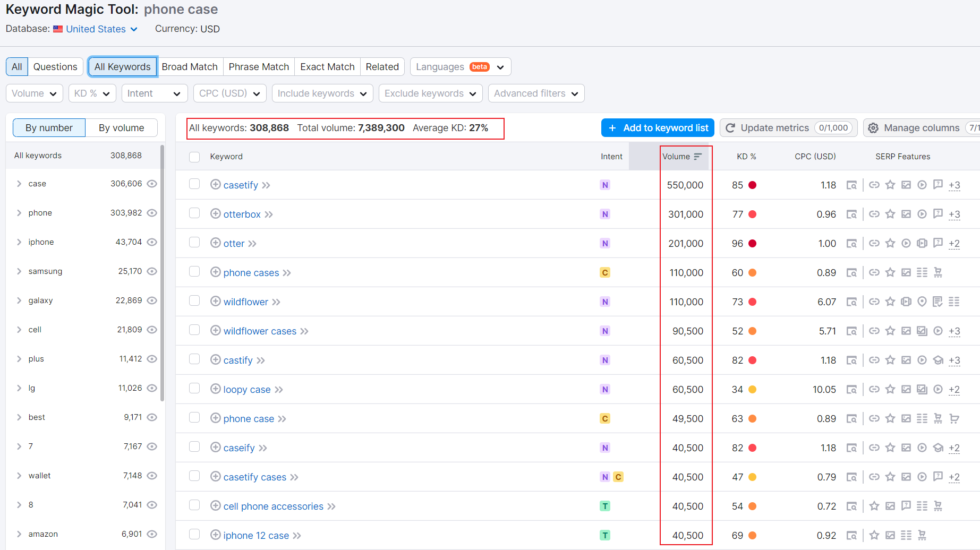Open the wildflower cases keyword link

click(260, 331)
